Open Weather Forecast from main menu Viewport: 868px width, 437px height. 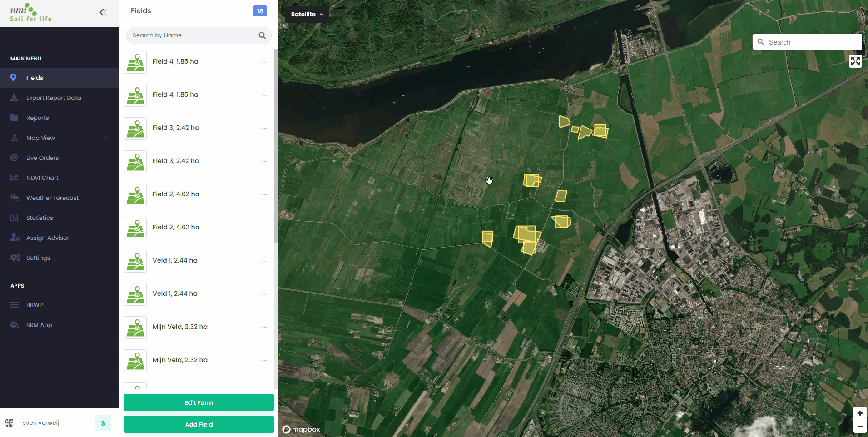(x=52, y=198)
